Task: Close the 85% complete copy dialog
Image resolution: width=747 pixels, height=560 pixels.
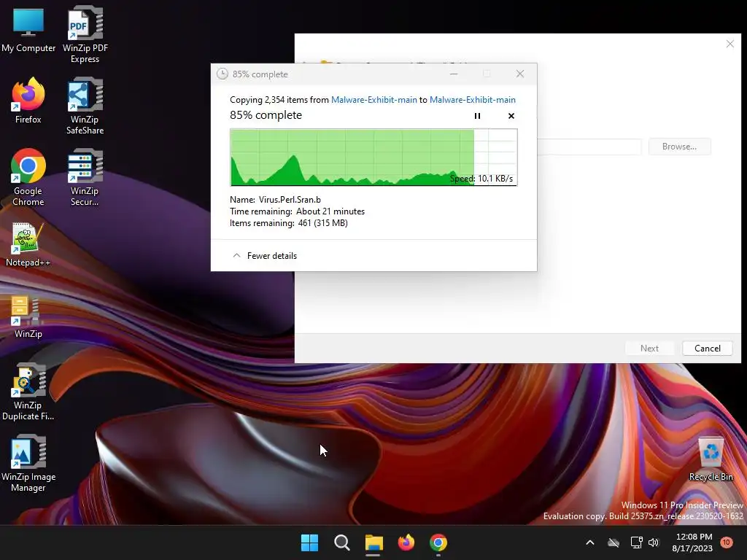Action: point(520,74)
